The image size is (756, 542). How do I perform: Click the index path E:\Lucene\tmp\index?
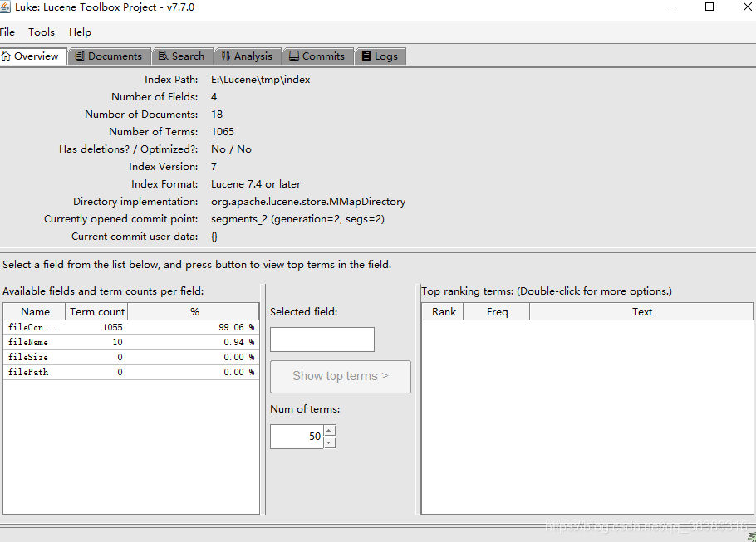(x=260, y=80)
